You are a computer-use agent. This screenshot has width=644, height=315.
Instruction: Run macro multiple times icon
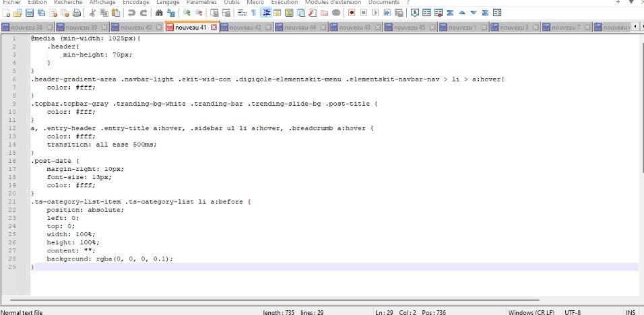pos(387,13)
